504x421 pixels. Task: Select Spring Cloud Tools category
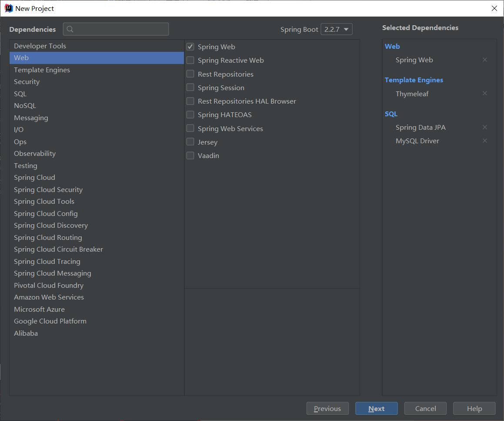(97, 202)
